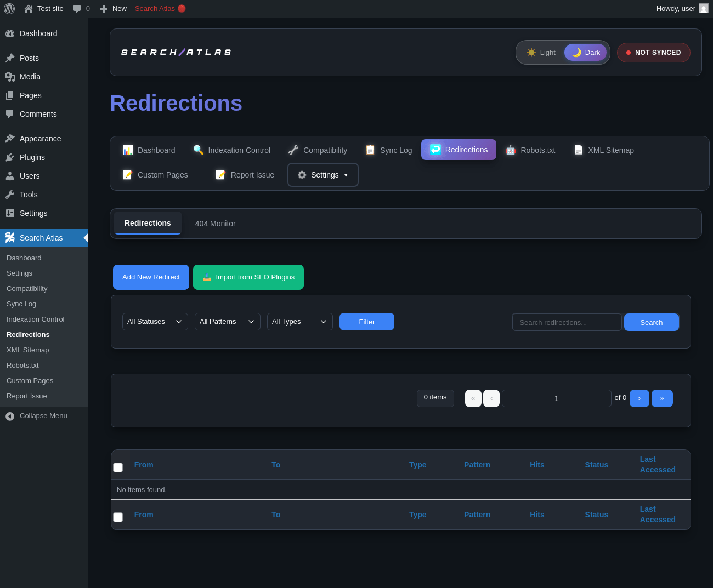Click Import from SEO Plugins button

(248, 277)
